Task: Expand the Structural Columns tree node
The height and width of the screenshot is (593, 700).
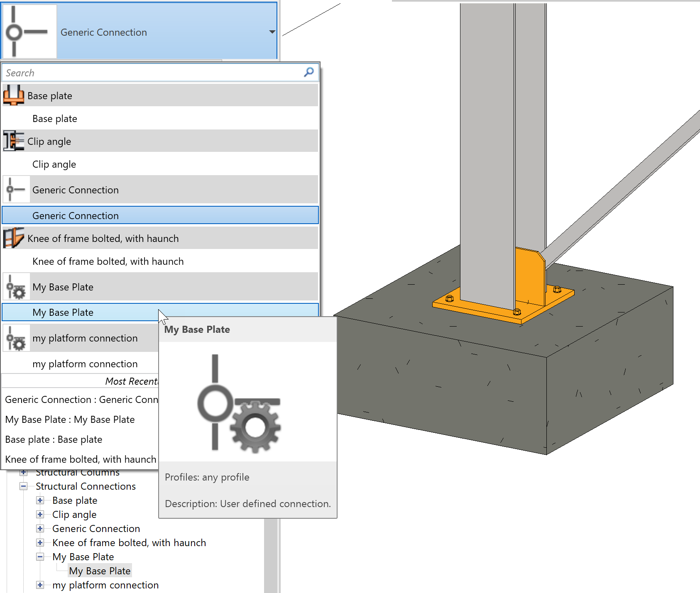Action: [23, 472]
